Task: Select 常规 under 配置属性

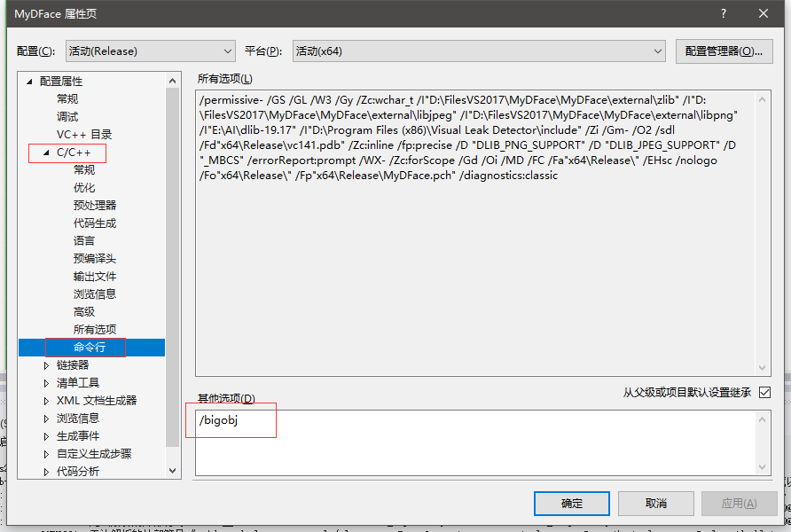Action: (67, 98)
